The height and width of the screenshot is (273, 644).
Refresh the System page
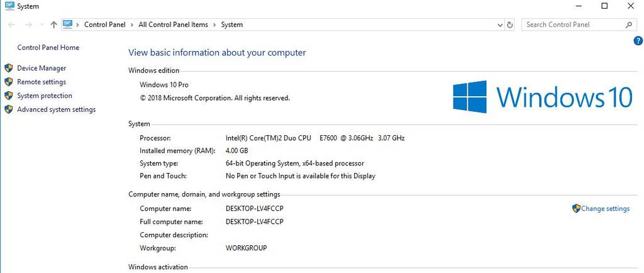pyautogui.click(x=509, y=25)
